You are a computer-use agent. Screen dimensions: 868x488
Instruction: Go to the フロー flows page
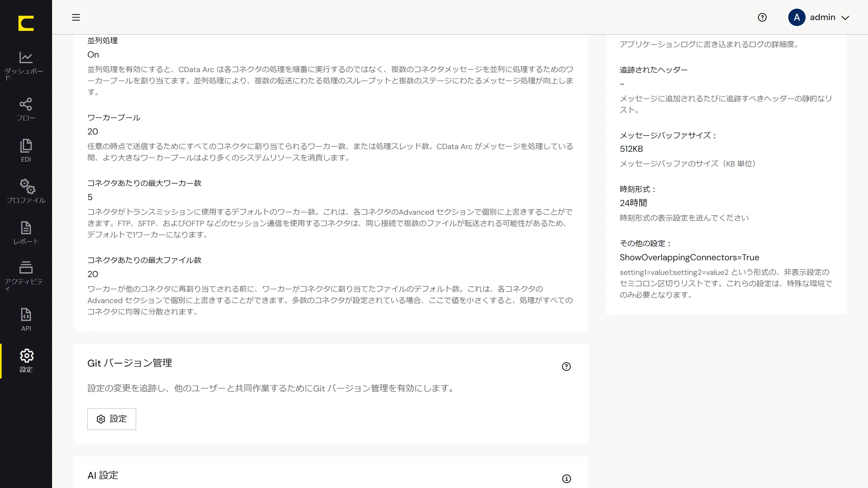tap(26, 109)
